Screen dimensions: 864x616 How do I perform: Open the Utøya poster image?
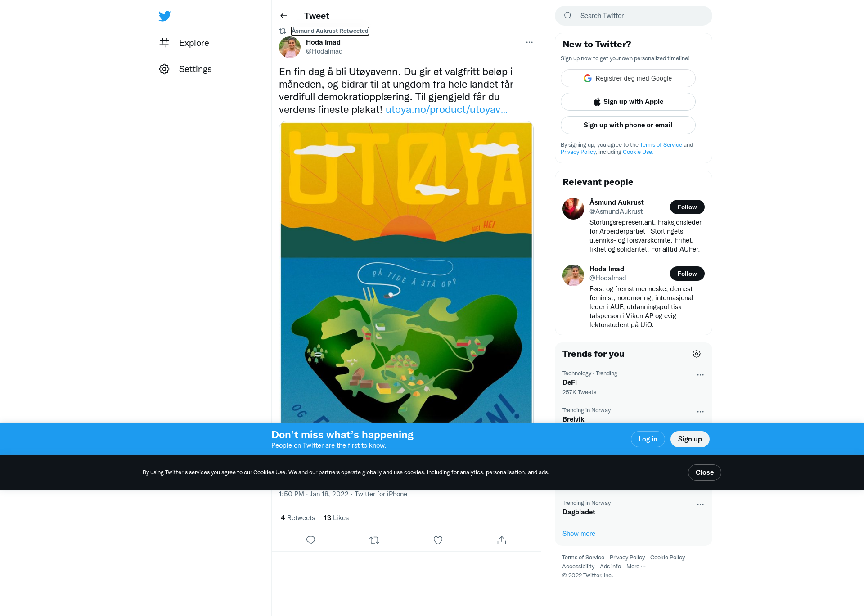pos(406,273)
